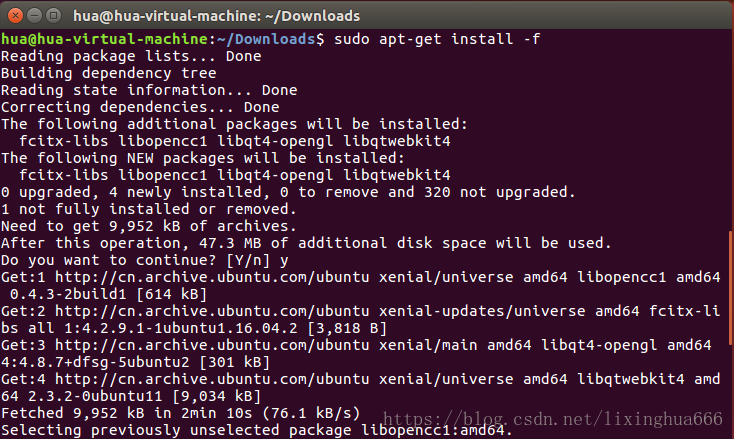The width and height of the screenshot is (734, 439).
Task: Click the 'After this operation, 47.3 MB' line
Action: click(x=306, y=243)
